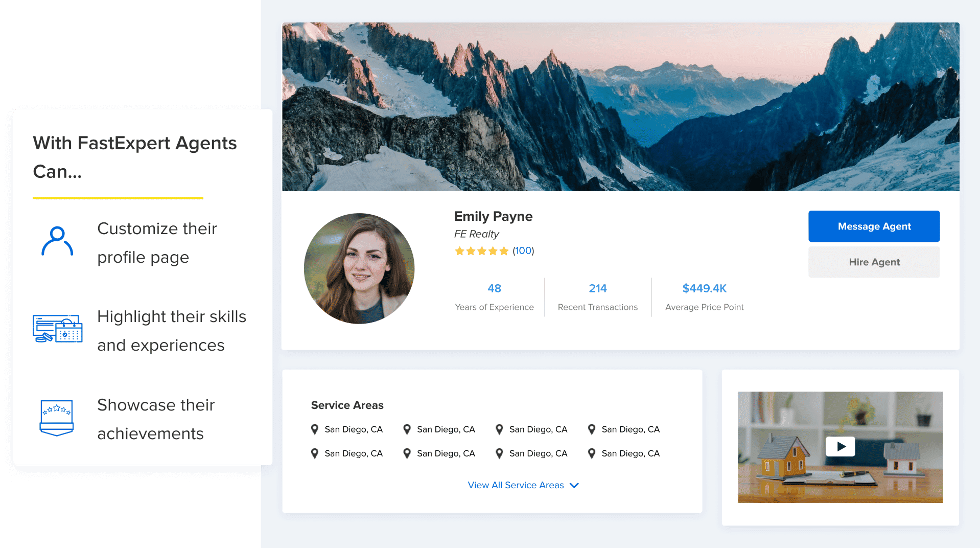Viewport: 980px width, 548px height.
Task: Click the Message Agent button
Action: click(x=874, y=226)
